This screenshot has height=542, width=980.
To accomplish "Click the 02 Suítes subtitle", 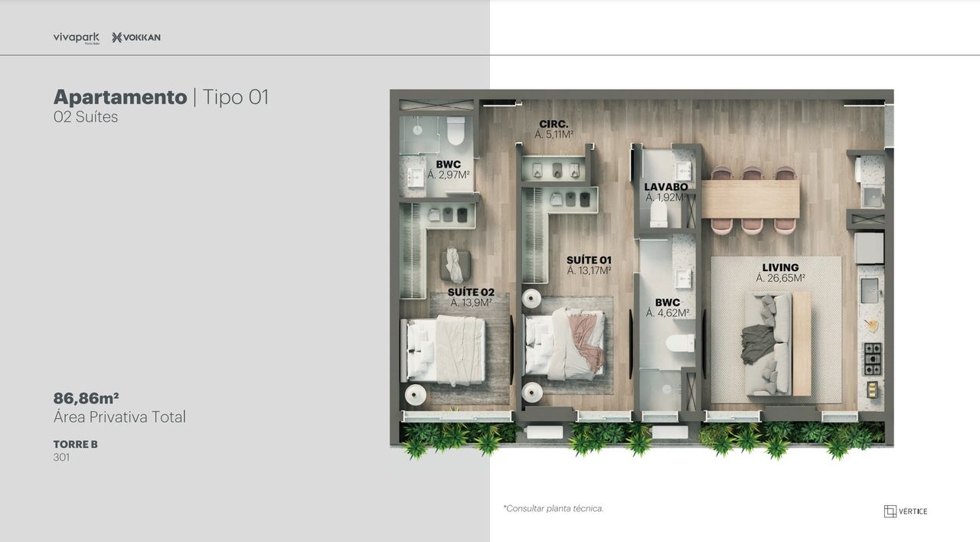I will pyautogui.click(x=86, y=118).
